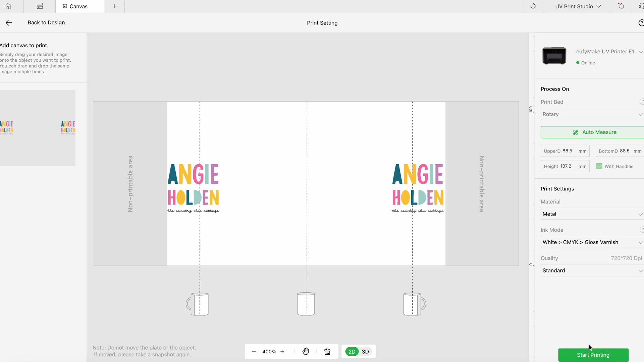The image size is (644, 362).
Task: Click the home icon in top bar
Action: pyautogui.click(x=8, y=6)
